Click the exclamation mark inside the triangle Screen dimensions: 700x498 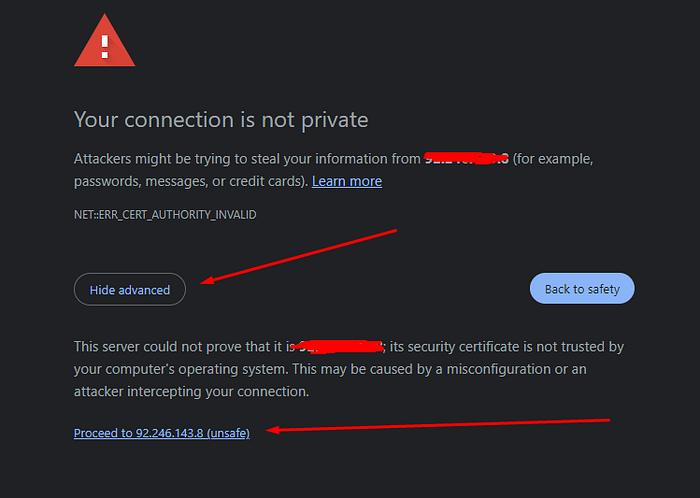pos(104,43)
